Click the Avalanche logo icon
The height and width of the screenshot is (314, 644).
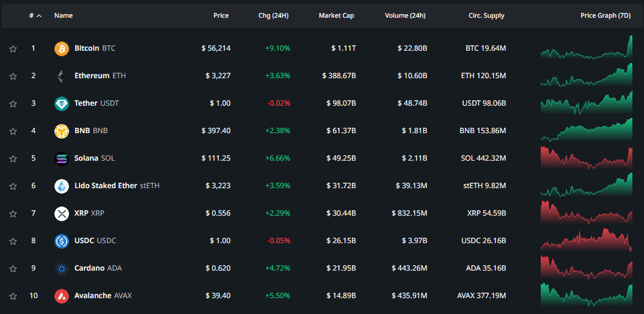(62, 296)
